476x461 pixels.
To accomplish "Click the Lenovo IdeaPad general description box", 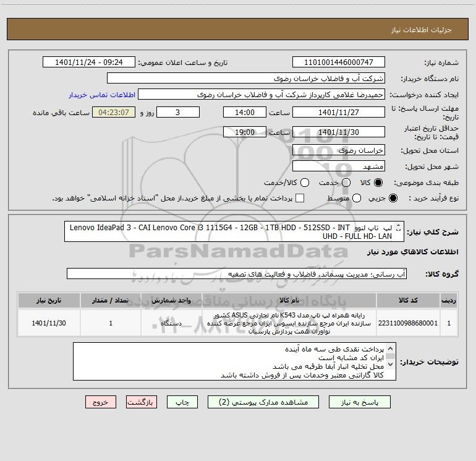I will pos(234,231).
